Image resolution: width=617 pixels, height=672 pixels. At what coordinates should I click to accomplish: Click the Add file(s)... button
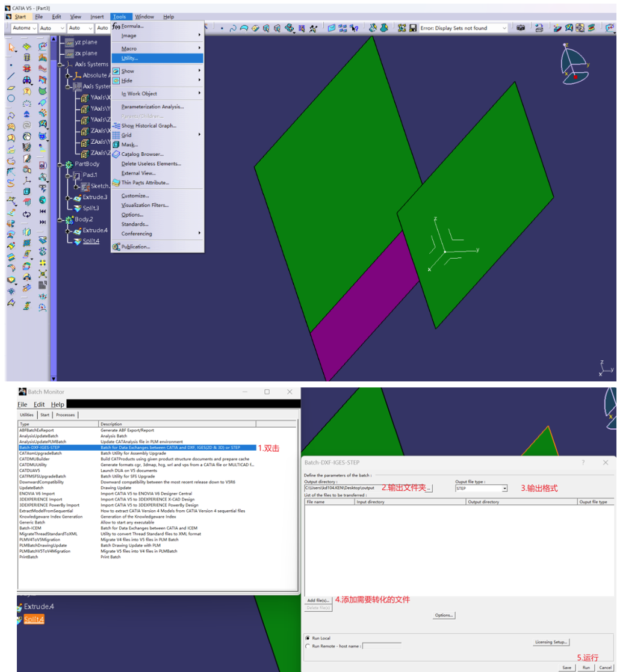point(318,600)
